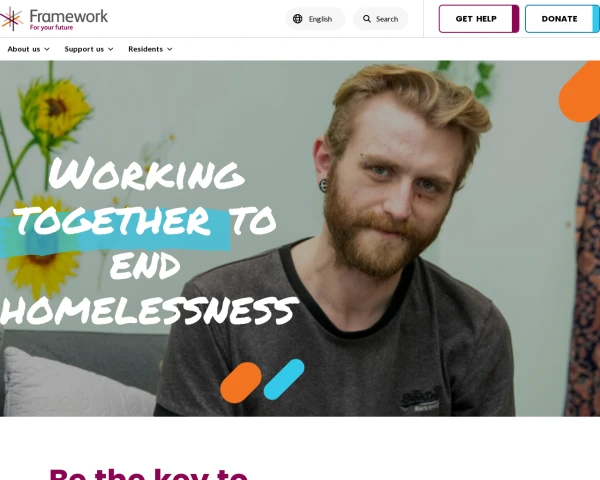600x480 pixels.
Task: Expand the Support us chevron
Action: [111, 49]
